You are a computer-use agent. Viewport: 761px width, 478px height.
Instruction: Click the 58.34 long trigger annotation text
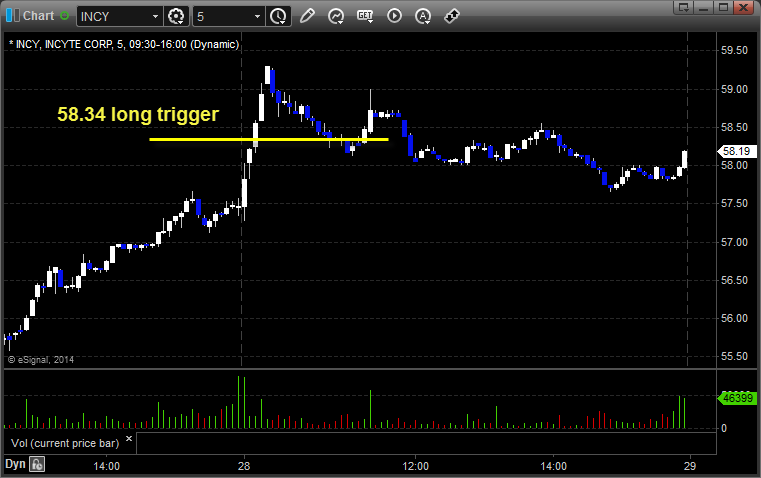[x=138, y=115]
